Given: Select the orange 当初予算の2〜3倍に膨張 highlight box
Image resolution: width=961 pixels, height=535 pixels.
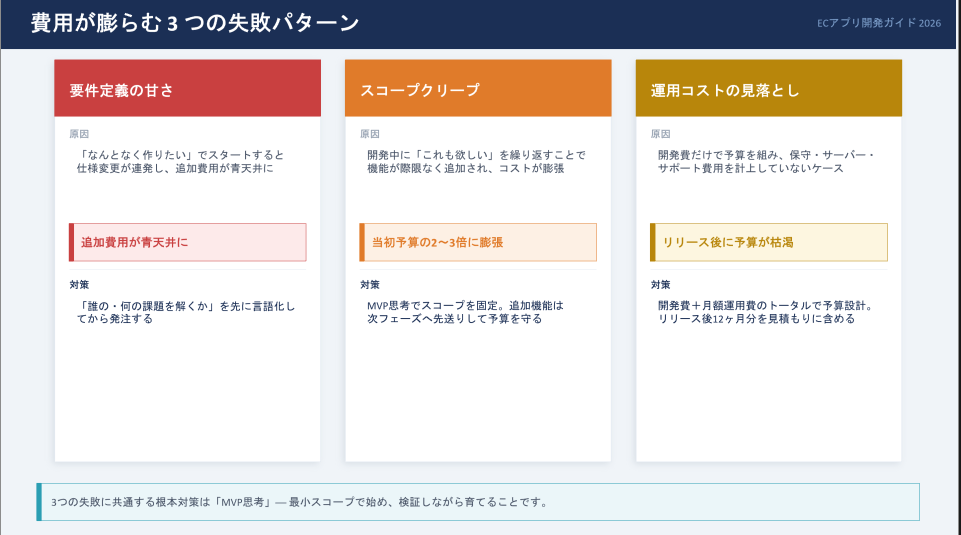Looking at the screenshot, I should tap(477, 242).
